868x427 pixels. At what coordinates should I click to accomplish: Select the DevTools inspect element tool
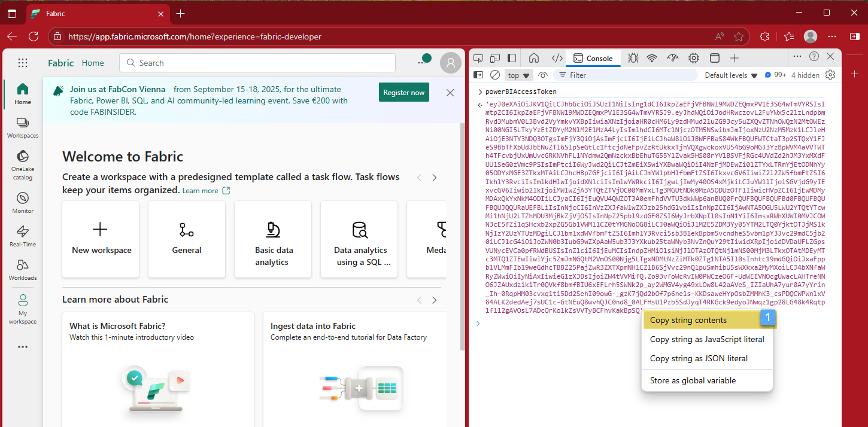pyautogui.click(x=478, y=58)
